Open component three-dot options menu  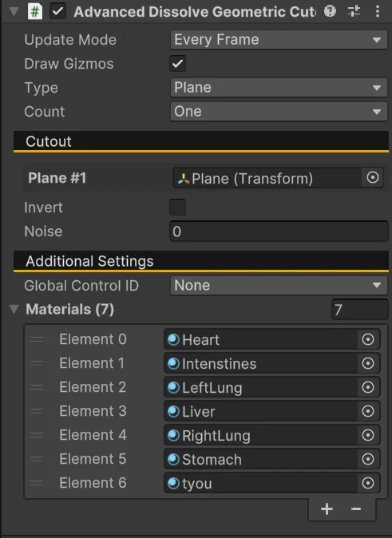click(378, 11)
